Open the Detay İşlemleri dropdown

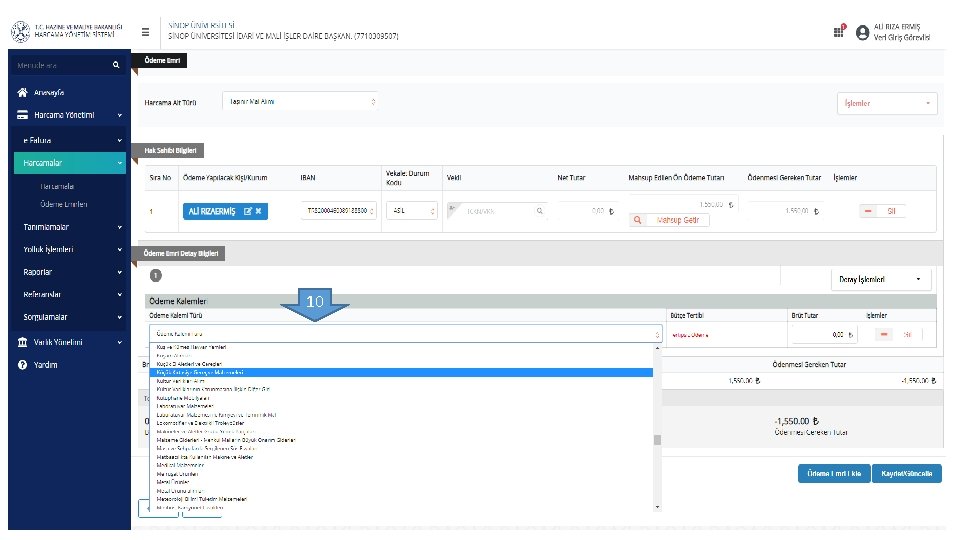881,279
